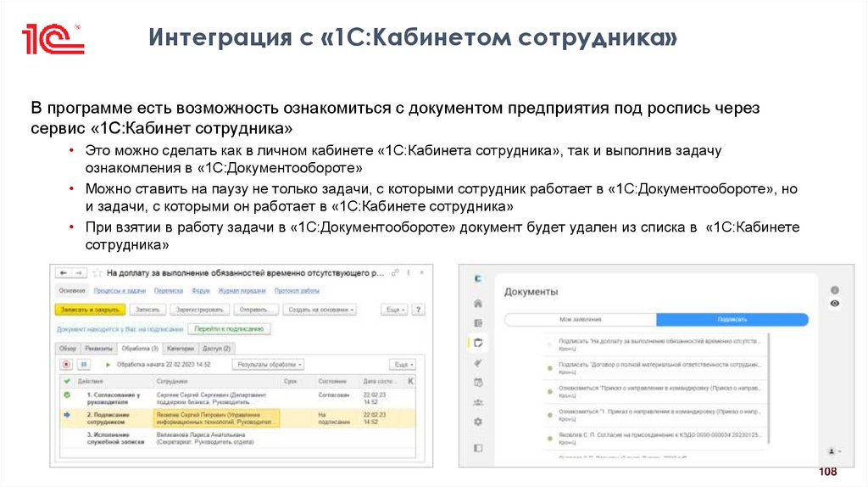Click the 'Записать' button
Viewport: 868px width, 487px height.
147,310
